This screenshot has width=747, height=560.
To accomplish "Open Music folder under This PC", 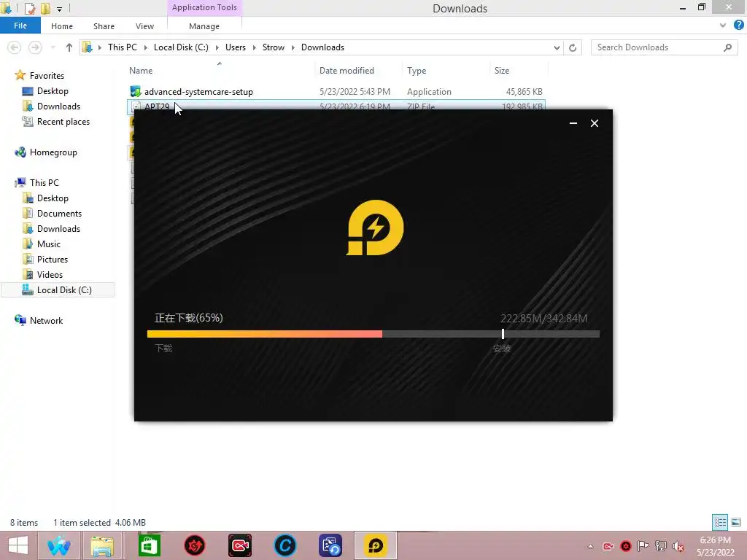I will click(x=49, y=244).
